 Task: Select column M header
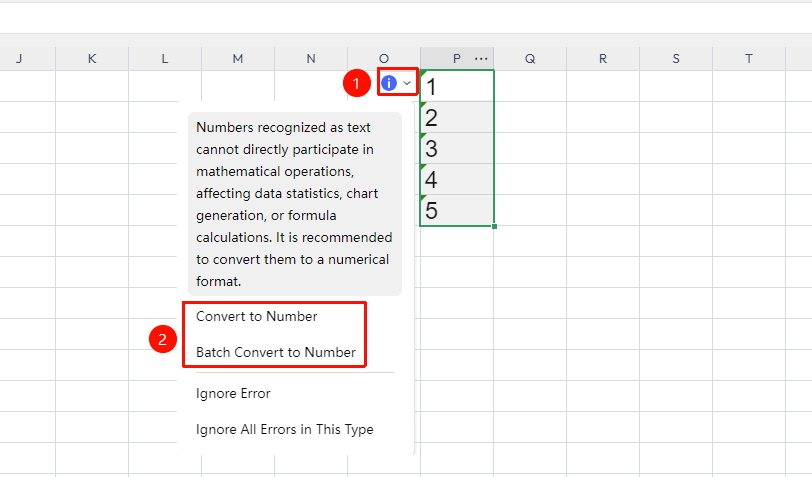[x=238, y=59]
